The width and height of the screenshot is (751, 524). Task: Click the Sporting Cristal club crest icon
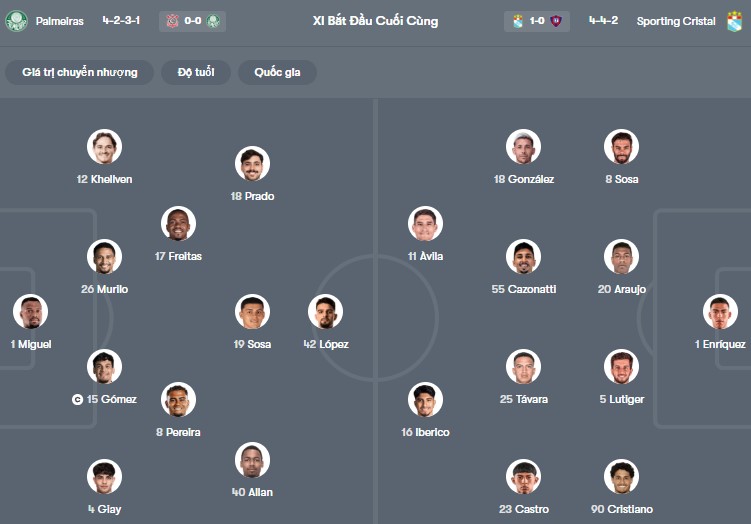pos(735,21)
